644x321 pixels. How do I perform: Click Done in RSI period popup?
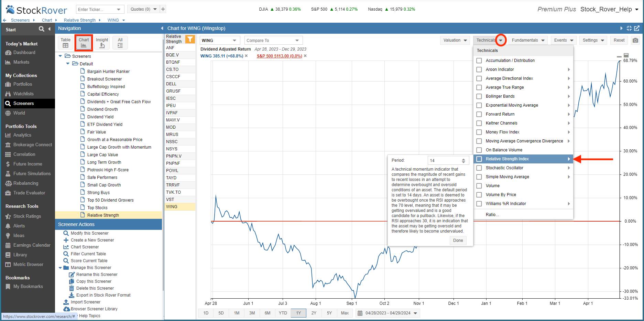tap(458, 240)
